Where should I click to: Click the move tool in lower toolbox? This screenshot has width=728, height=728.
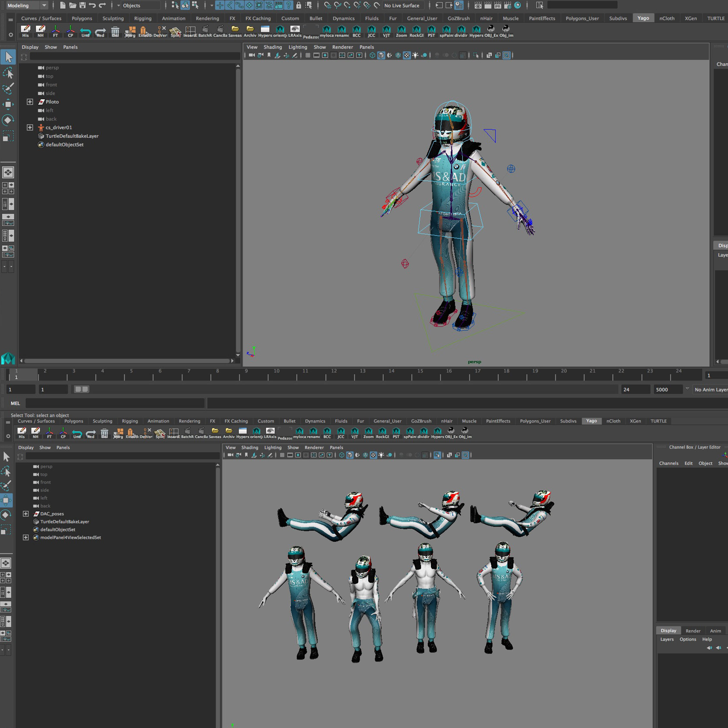6,500
